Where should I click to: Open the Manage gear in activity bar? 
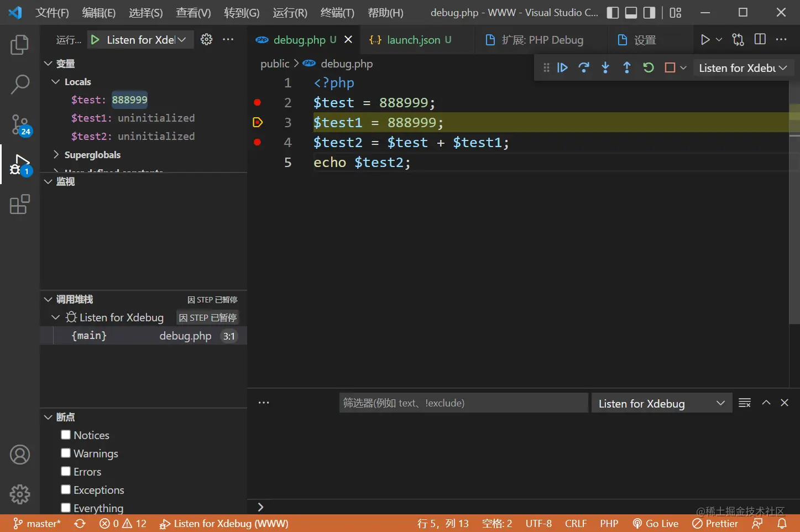click(20, 494)
